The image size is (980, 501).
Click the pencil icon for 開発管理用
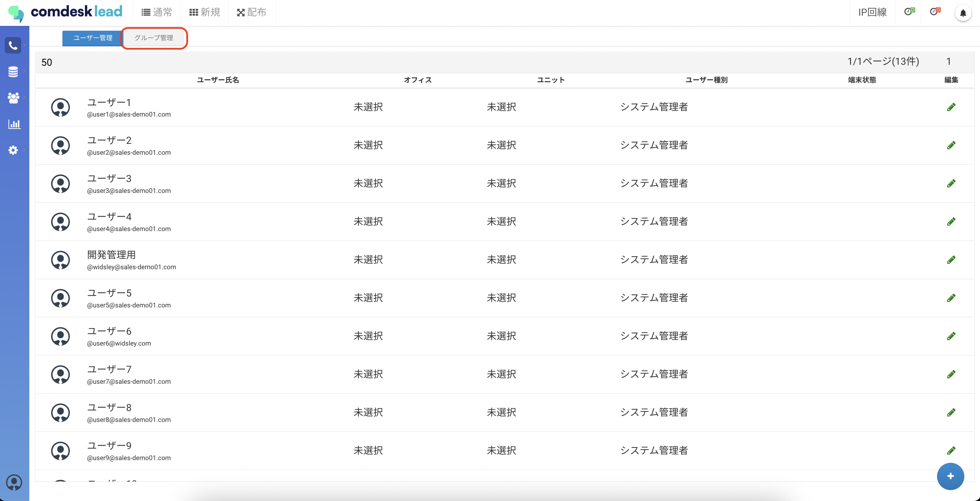click(951, 260)
